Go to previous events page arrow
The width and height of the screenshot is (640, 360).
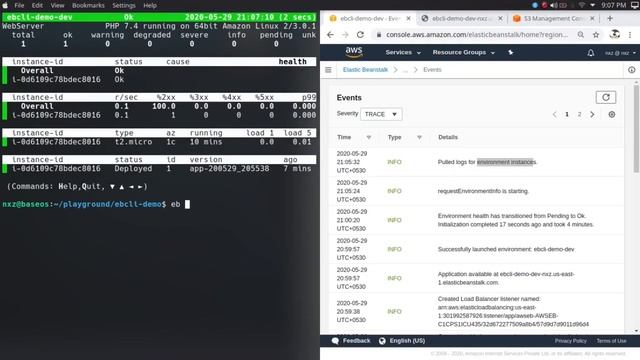click(x=554, y=114)
